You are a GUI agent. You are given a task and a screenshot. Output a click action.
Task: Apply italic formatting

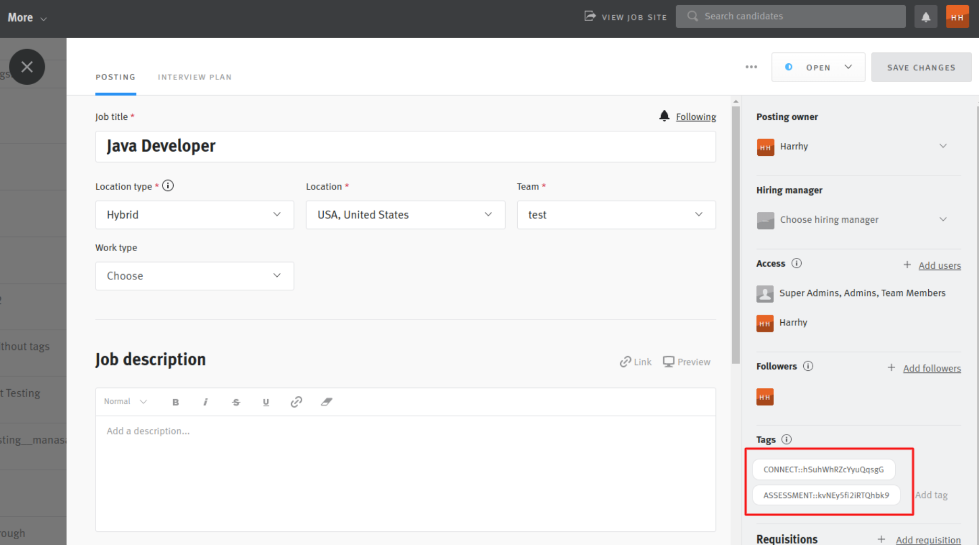click(x=206, y=402)
